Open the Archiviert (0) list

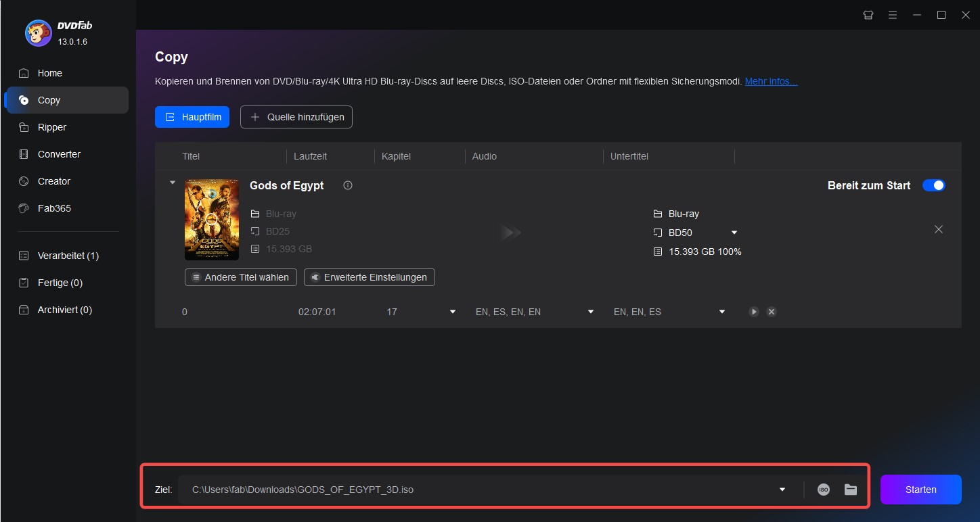[x=66, y=310]
